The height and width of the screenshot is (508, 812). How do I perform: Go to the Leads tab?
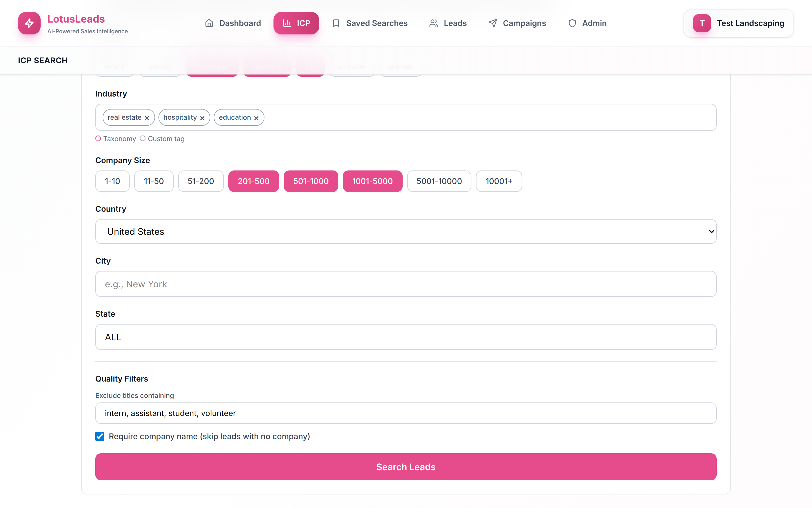point(448,23)
